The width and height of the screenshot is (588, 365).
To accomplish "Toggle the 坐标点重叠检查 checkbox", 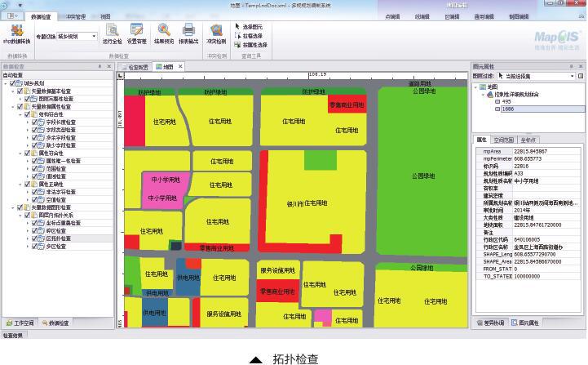I will click(34, 223).
